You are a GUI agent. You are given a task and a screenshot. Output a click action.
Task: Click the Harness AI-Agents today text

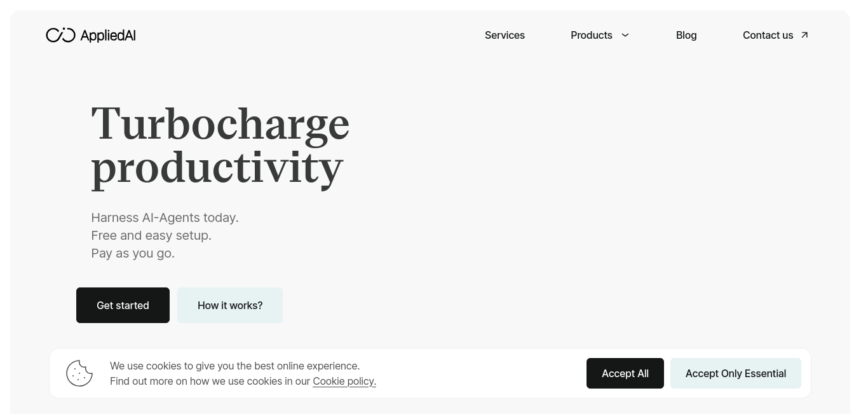pyautogui.click(x=165, y=217)
